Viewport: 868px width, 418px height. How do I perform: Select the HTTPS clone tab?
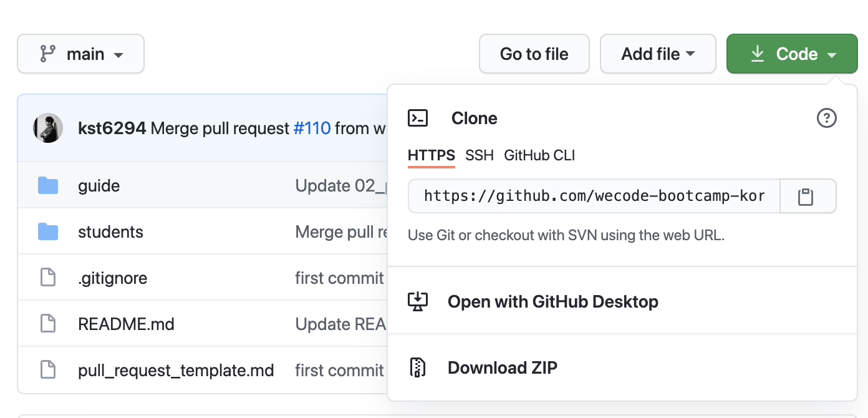pos(432,155)
